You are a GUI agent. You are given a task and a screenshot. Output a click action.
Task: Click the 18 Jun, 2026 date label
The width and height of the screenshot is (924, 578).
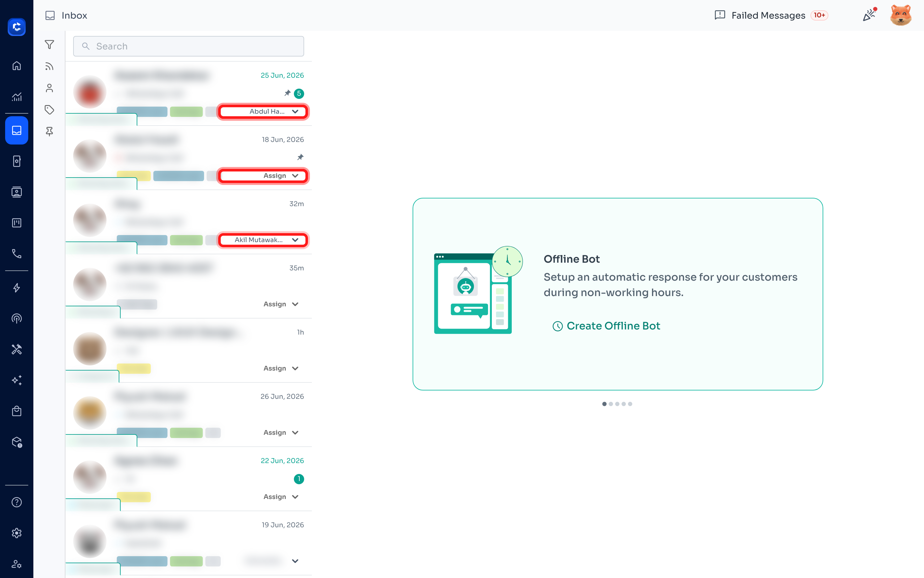[x=283, y=140]
